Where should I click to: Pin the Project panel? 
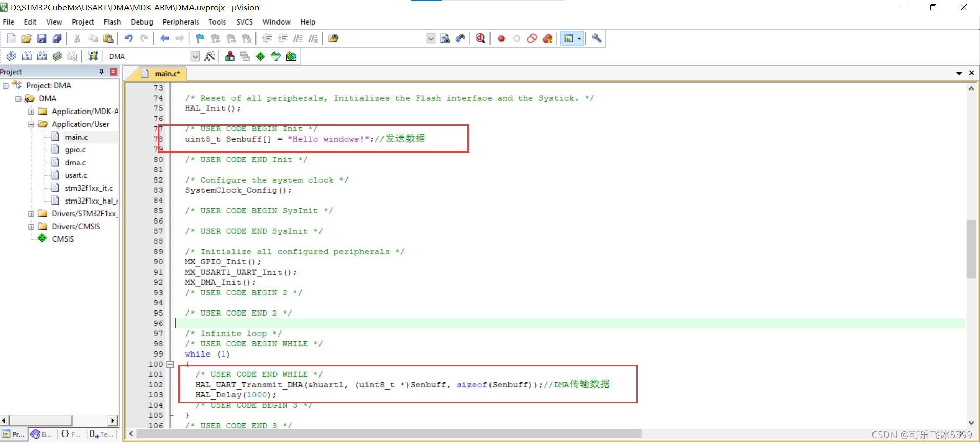click(101, 72)
